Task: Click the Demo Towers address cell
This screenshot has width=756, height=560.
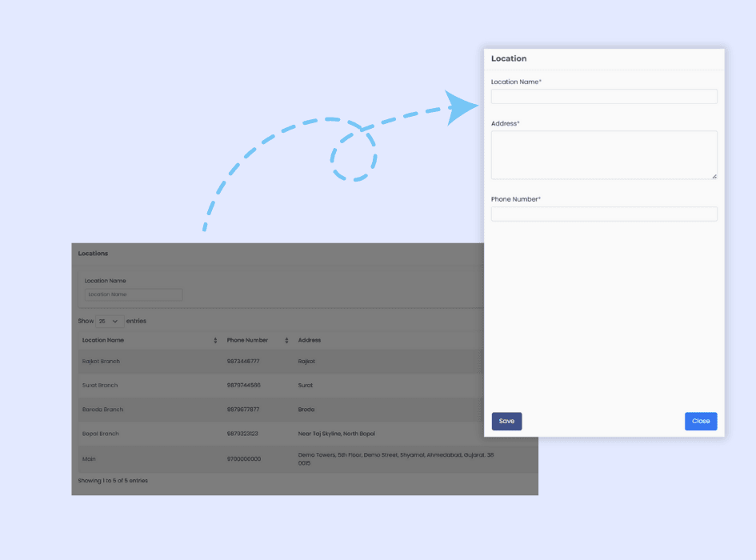Action: point(396,459)
